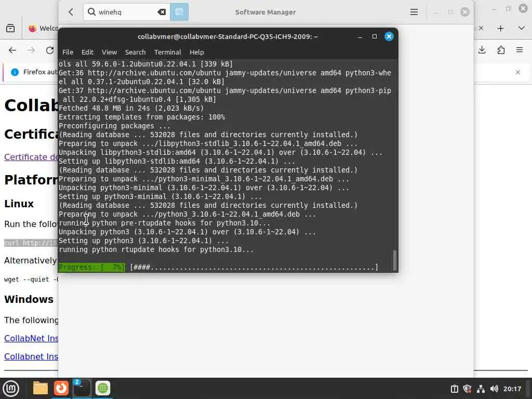This screenshot has height=399, width=532.
Task: Close the Firefox window
Action: pyautogui.click(x=523, y=8)
